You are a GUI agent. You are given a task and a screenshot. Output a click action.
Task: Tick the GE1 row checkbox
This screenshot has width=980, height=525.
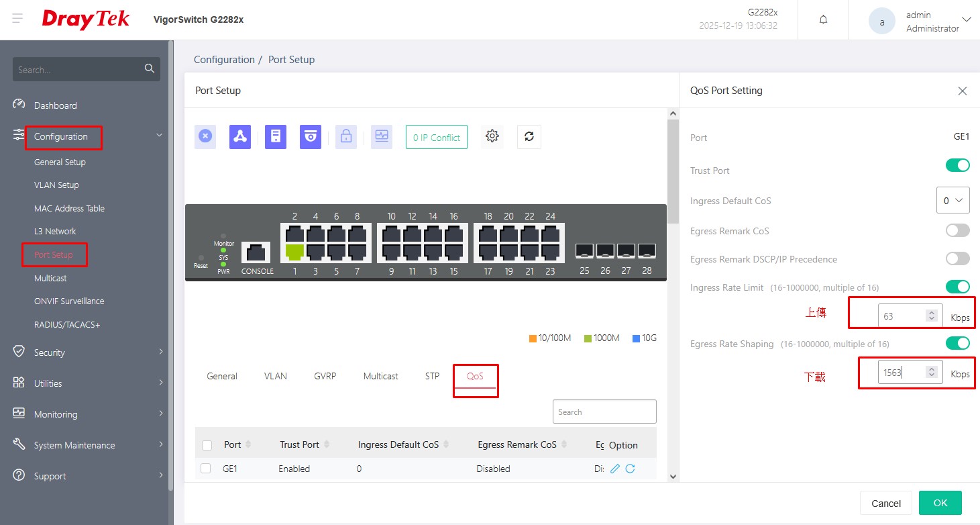[206, 469]
